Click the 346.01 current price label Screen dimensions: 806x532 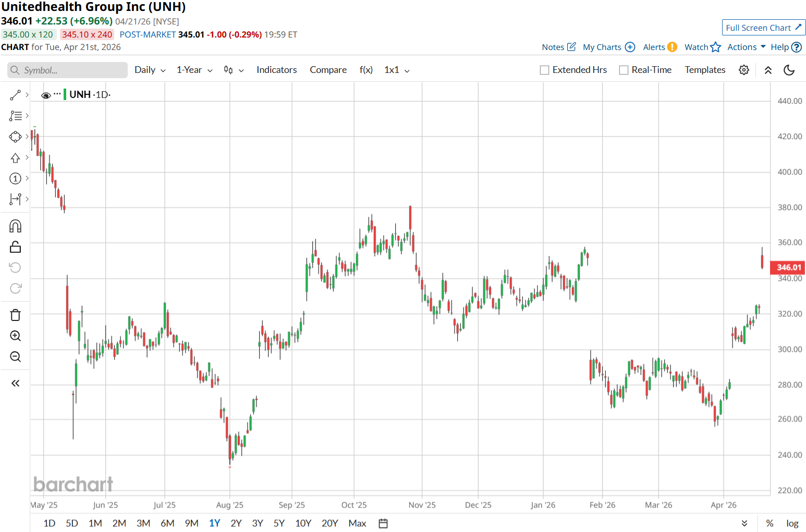pyautogui.click(x=788, y=267)
